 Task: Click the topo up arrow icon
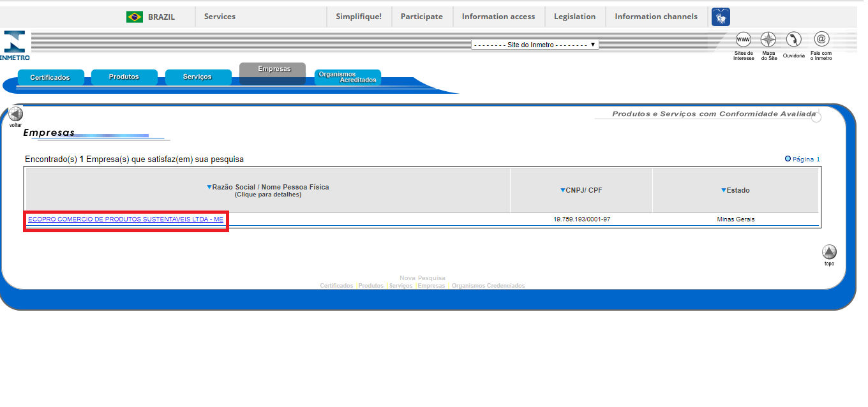tap(829, 252)
